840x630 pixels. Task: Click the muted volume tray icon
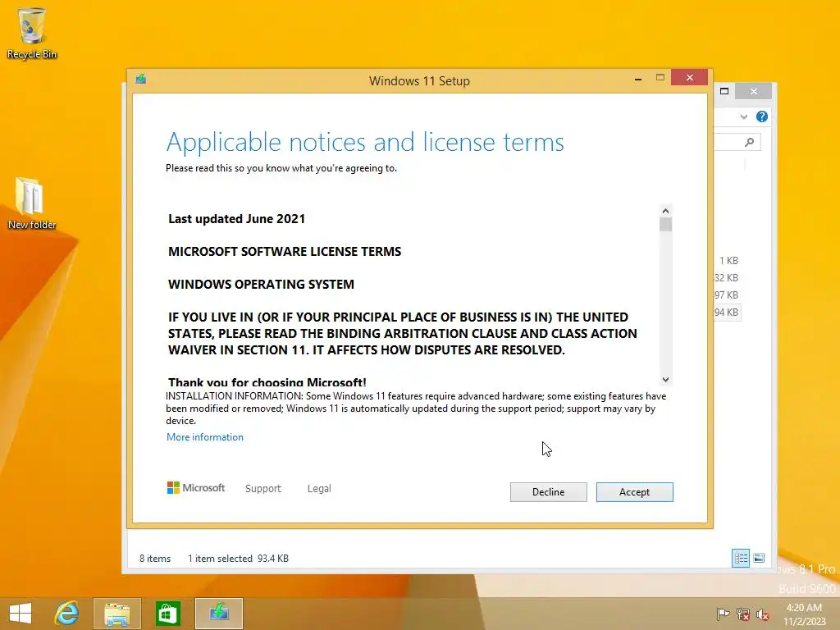click(x=763, y=614)
